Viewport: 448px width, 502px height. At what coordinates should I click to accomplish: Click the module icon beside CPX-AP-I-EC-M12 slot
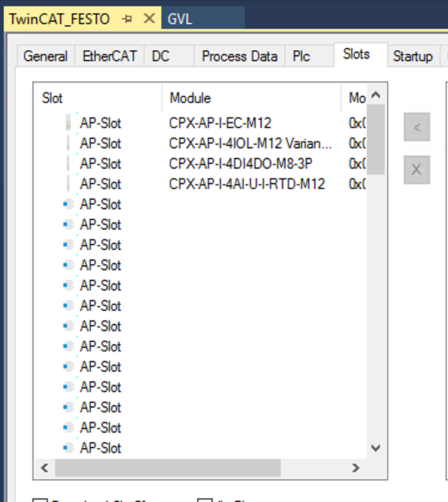point(68,123)
